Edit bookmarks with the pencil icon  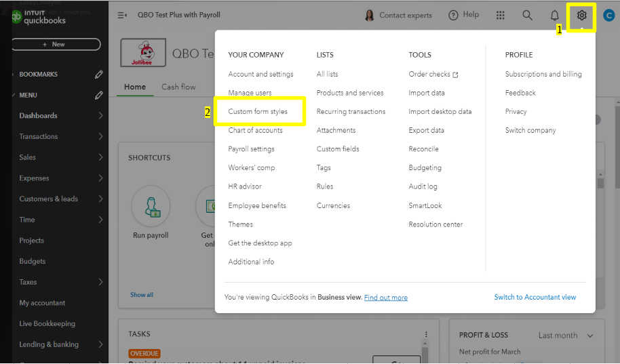click(x=99, y=74)
